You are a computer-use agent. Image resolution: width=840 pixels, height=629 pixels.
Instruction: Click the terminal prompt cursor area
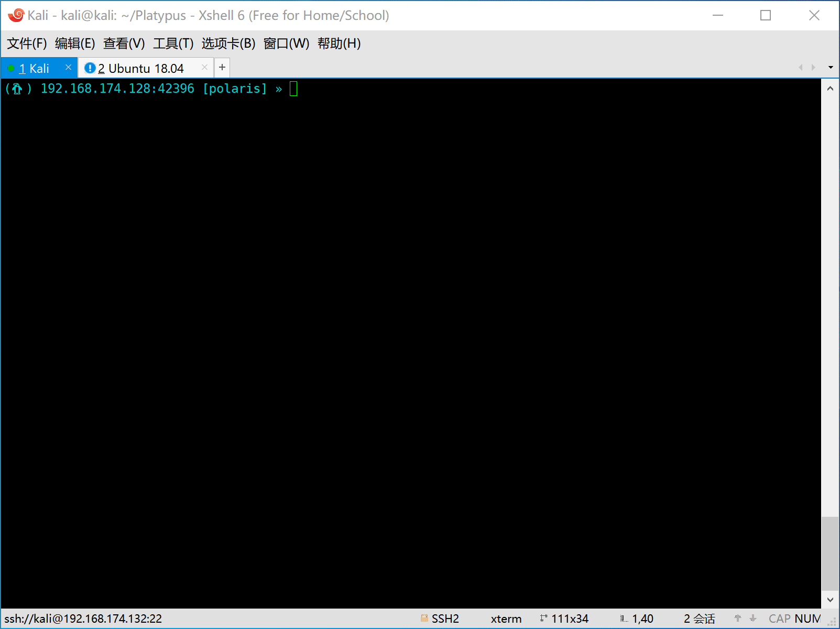[293, 89]
